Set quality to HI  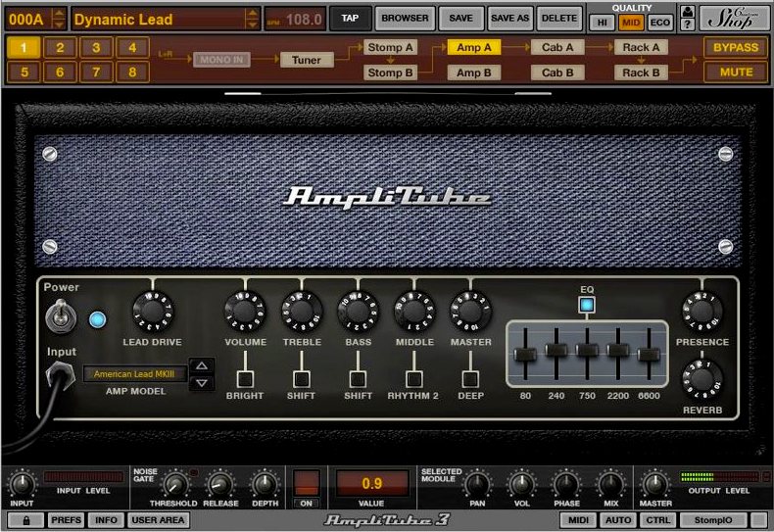click(x=603, y=23)
